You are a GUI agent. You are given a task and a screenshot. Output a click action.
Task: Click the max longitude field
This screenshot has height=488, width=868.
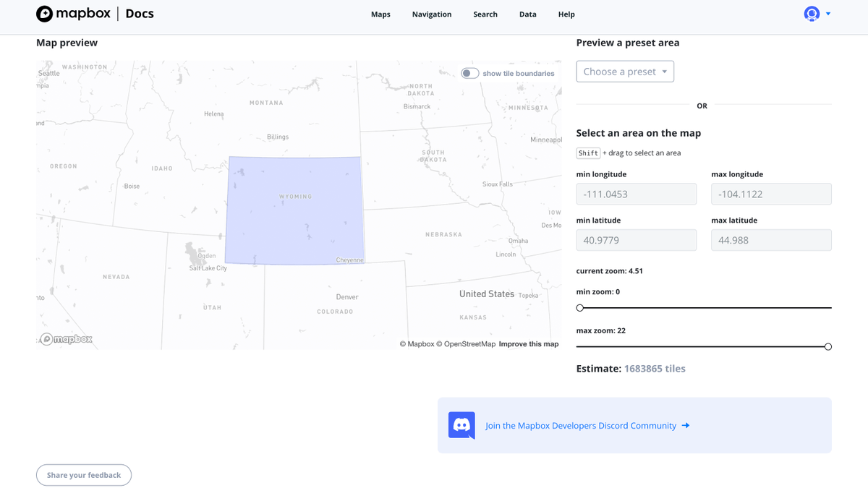pyautogui.click(x=771, y=194)
